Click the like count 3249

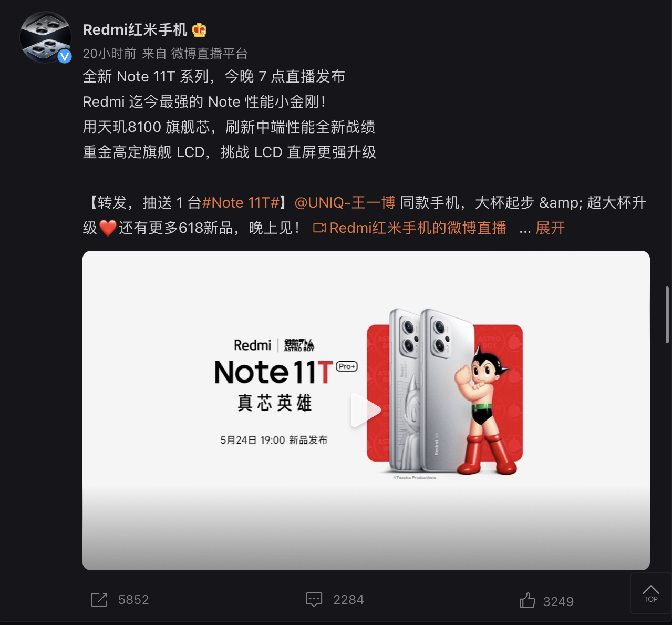point(559,602)
